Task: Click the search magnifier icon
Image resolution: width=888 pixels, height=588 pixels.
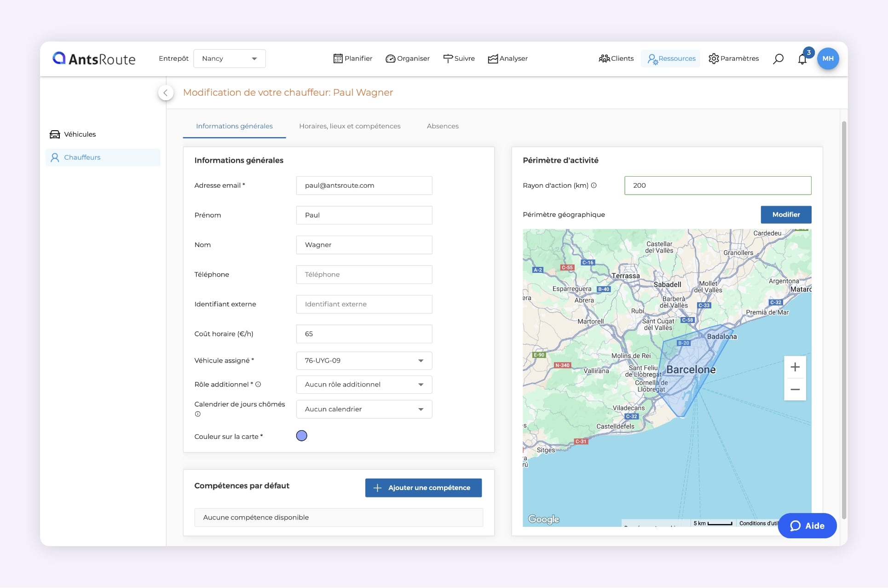Action: [778, 59]
